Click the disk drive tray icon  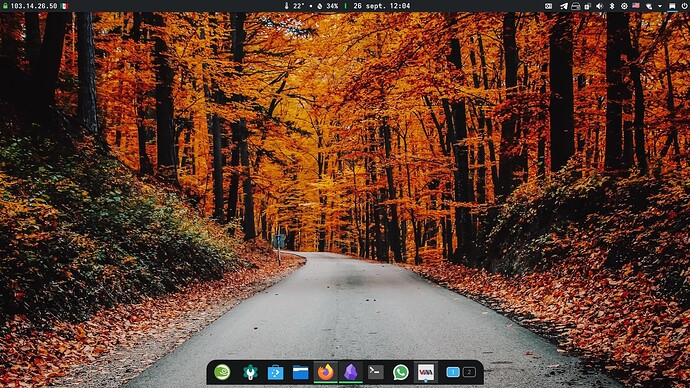pyautogui.click(x=576, y=6)
